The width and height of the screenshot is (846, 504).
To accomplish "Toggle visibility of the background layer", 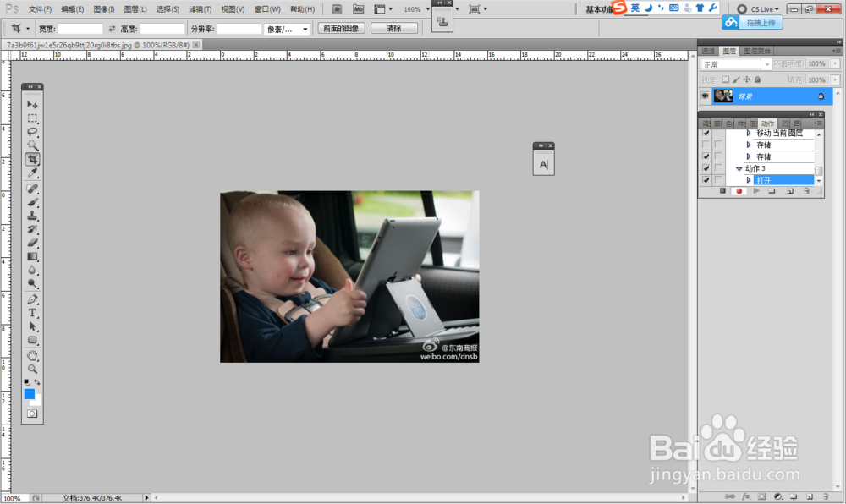I will pyautogui.click(x=705, y=96).
